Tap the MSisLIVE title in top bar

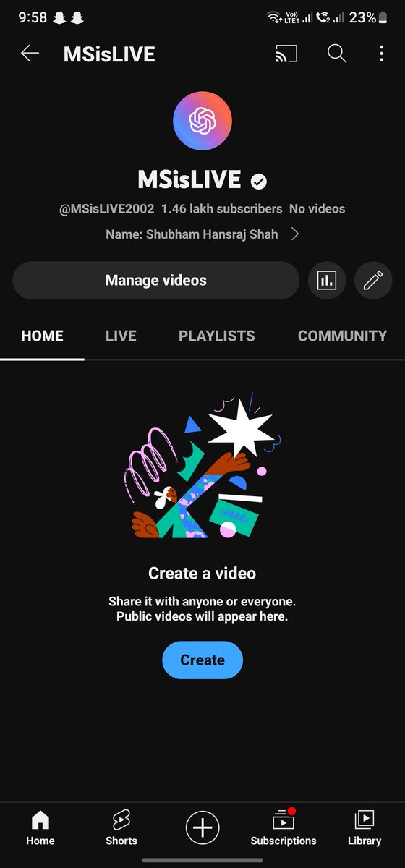tap(109, 54)
